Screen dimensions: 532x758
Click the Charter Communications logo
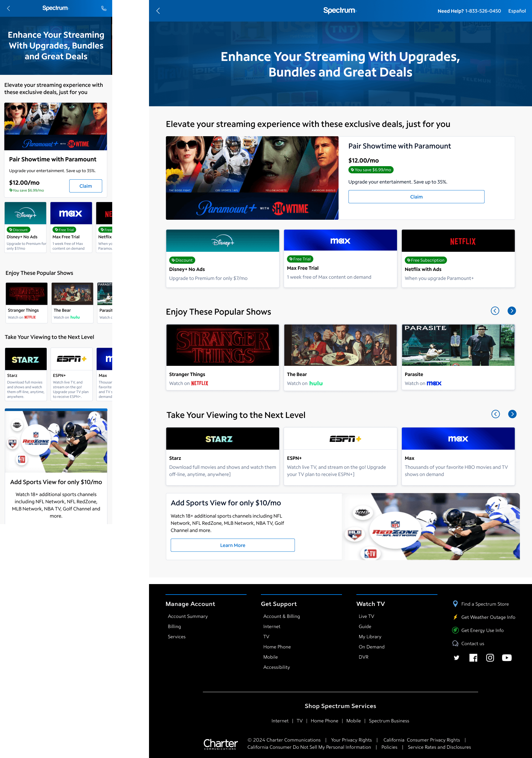click(x=221, y=744)
